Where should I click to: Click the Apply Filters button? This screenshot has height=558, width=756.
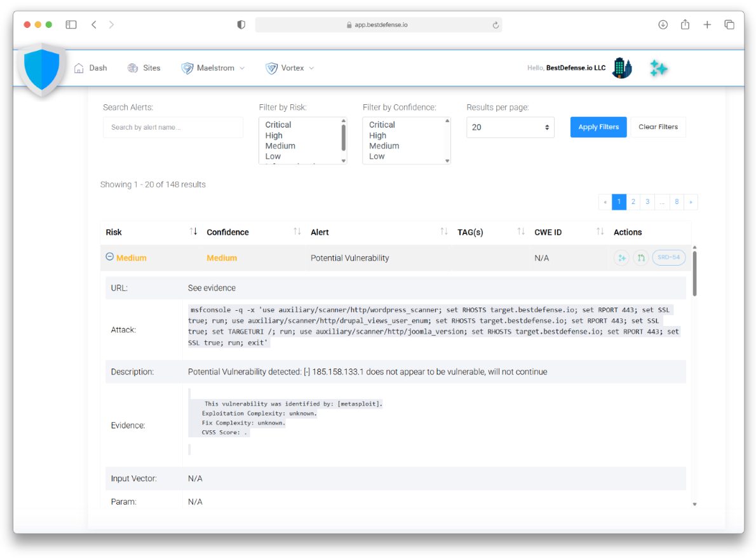(x=598, y=127)
